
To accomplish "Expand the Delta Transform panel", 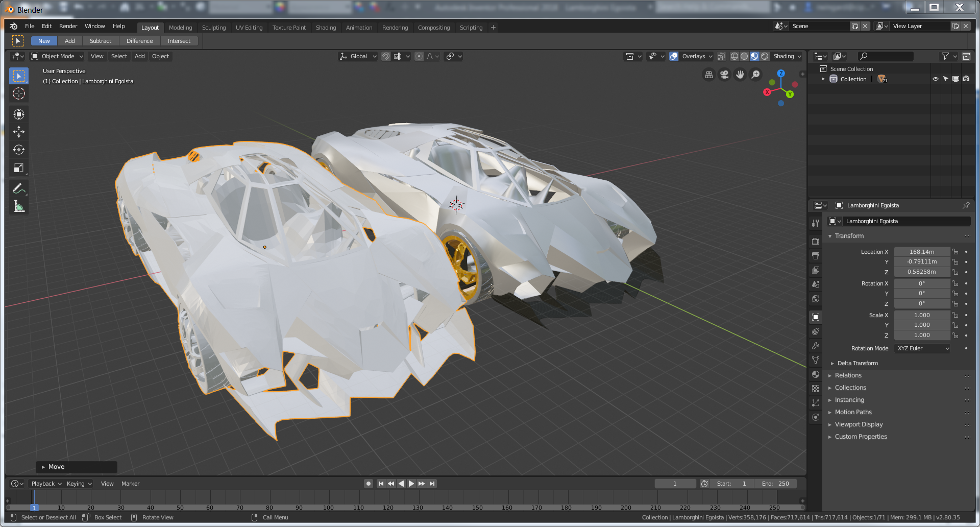I will coord(857,363).
